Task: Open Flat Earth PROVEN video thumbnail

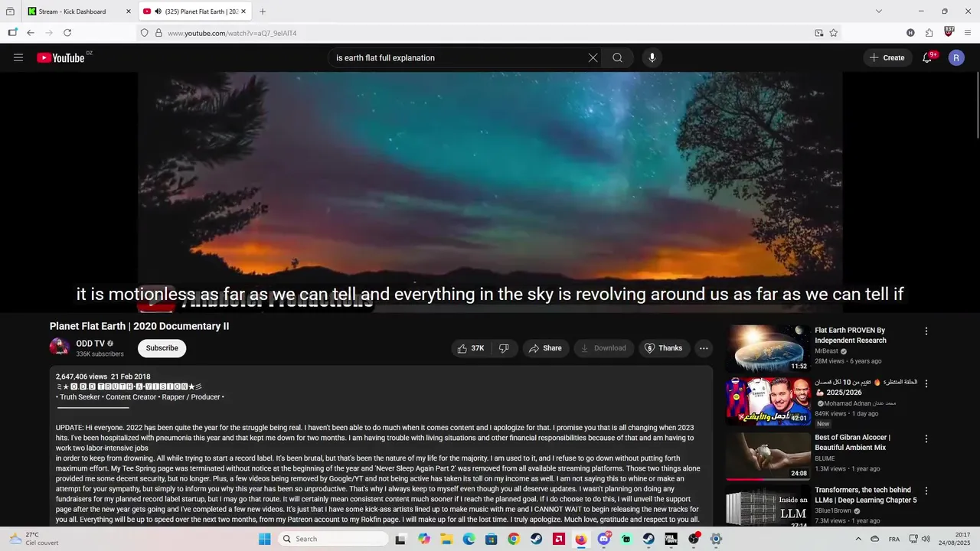Action: pos(769,348)
